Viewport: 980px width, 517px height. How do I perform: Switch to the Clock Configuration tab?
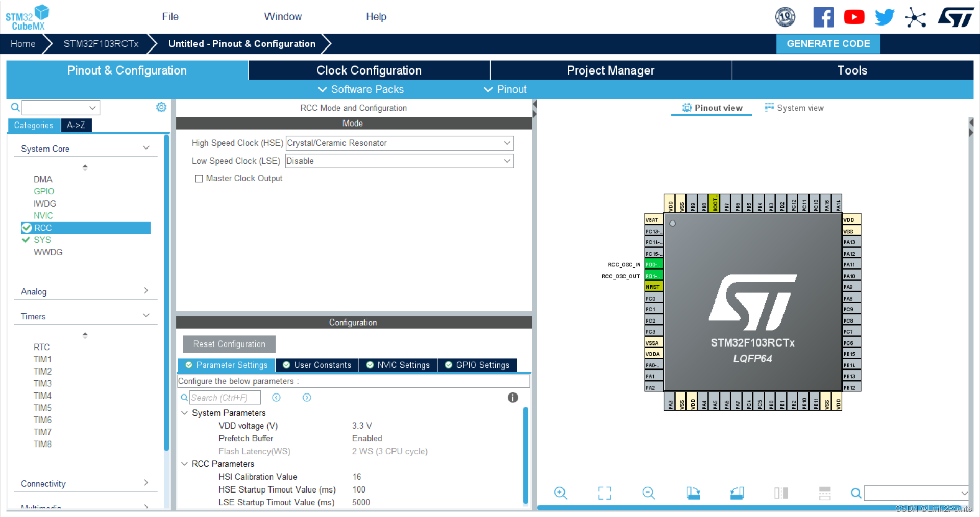[x=369, y=70]
